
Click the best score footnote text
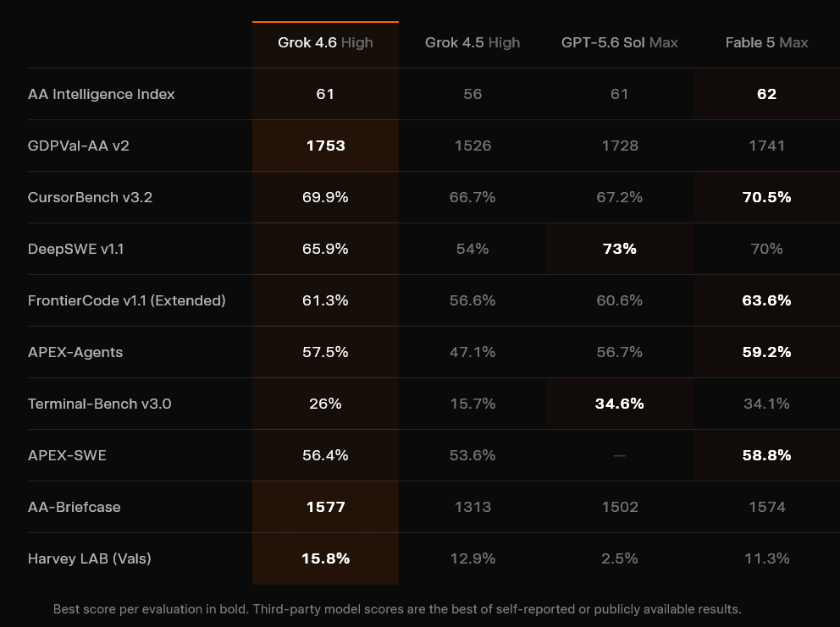click(397, 609)
